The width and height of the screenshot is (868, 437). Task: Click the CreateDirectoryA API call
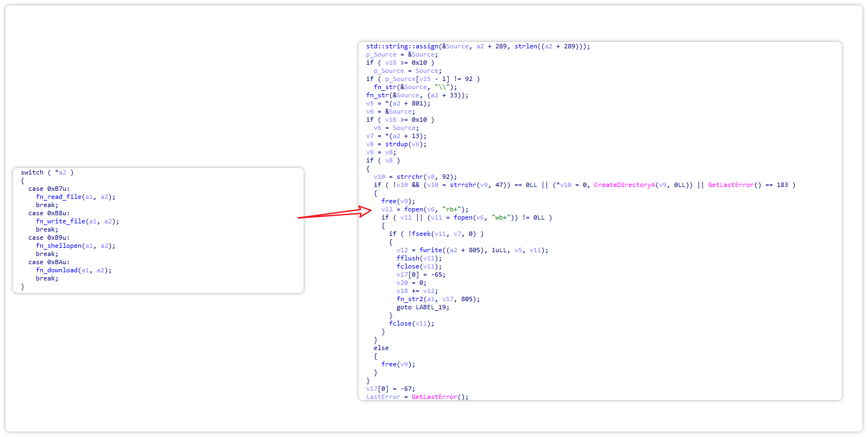click(625, 185)
